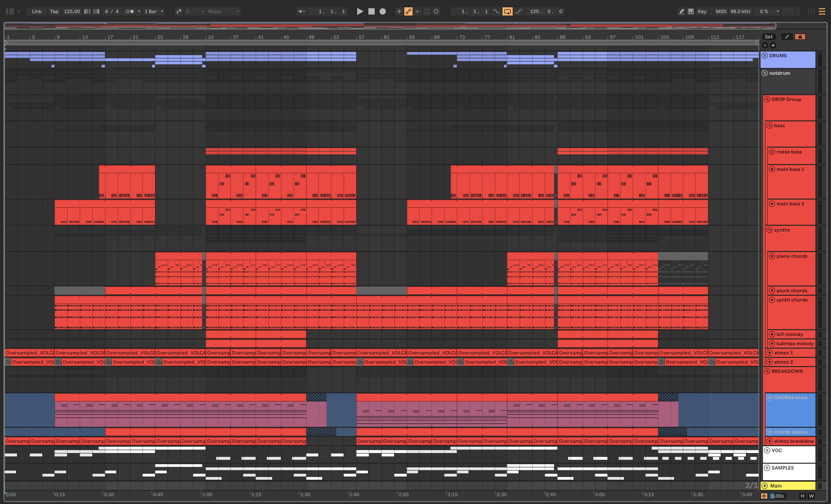Select the Main track header
This screenshot has height=504, width=831.
788,486
